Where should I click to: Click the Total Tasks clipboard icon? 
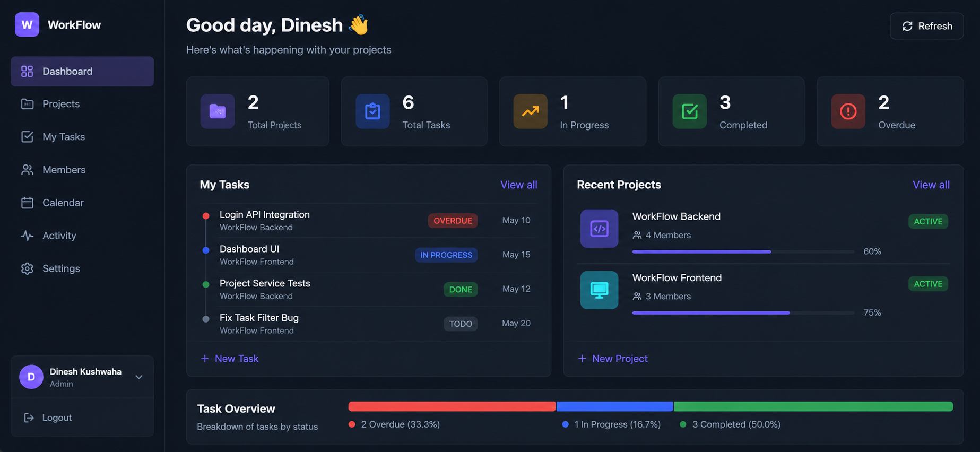(372, 111)
